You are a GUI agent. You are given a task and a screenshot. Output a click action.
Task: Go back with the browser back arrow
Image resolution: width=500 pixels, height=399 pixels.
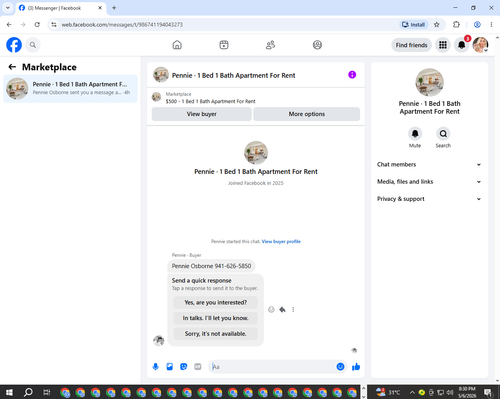coord(9,24)
